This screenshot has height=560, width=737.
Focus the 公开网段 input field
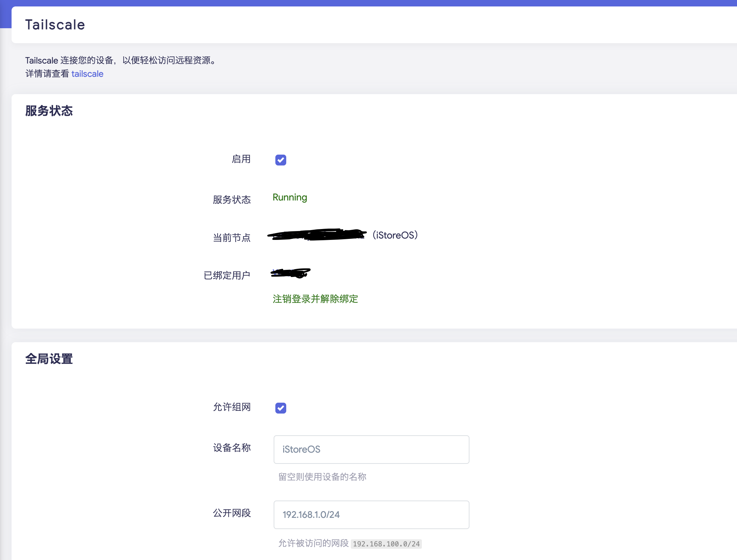[371, 514]
